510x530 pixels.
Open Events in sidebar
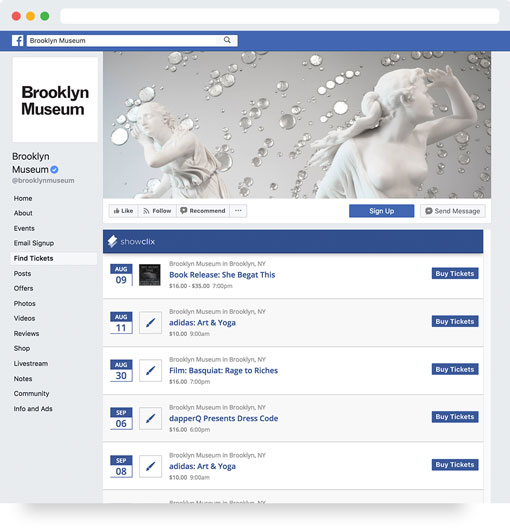24,228
